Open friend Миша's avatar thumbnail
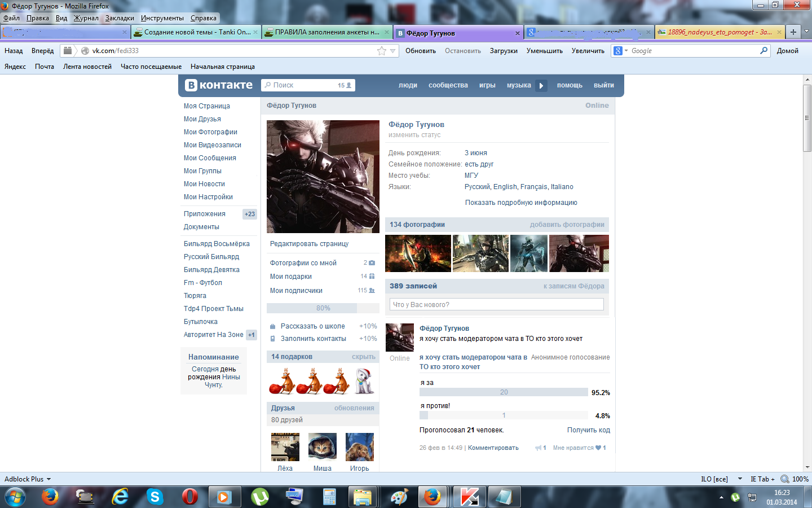Viewport: 812px width, 508px height. pyautogui.click(x=323, y=447)
